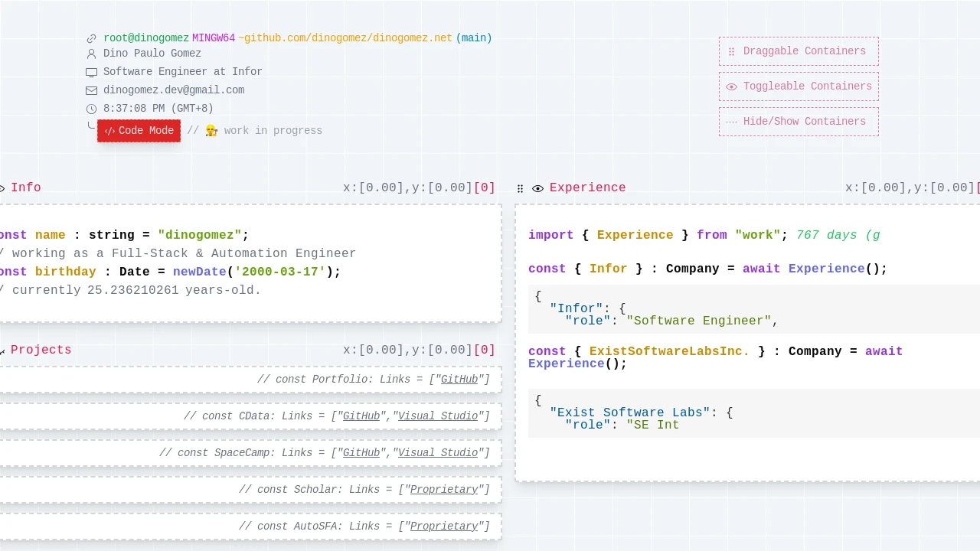Click the drag grip icon in Draggable Containers
Screen dimensions: 980x551
coord(731,51)
